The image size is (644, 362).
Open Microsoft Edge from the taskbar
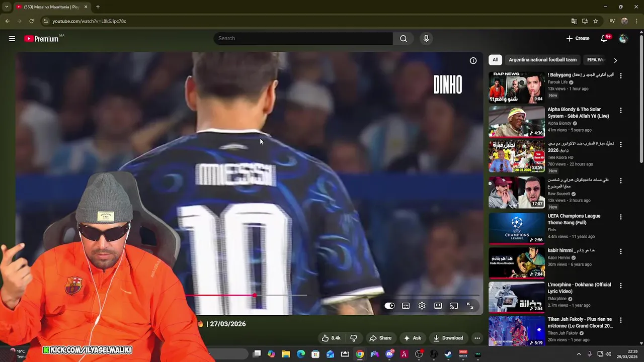tap(301, 354)
